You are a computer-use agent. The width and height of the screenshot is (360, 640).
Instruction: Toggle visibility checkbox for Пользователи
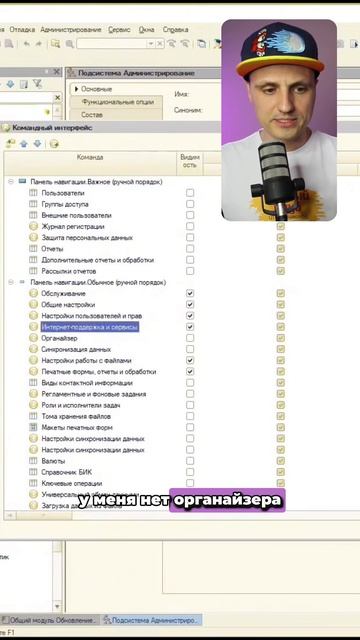[x=190, y=193]
